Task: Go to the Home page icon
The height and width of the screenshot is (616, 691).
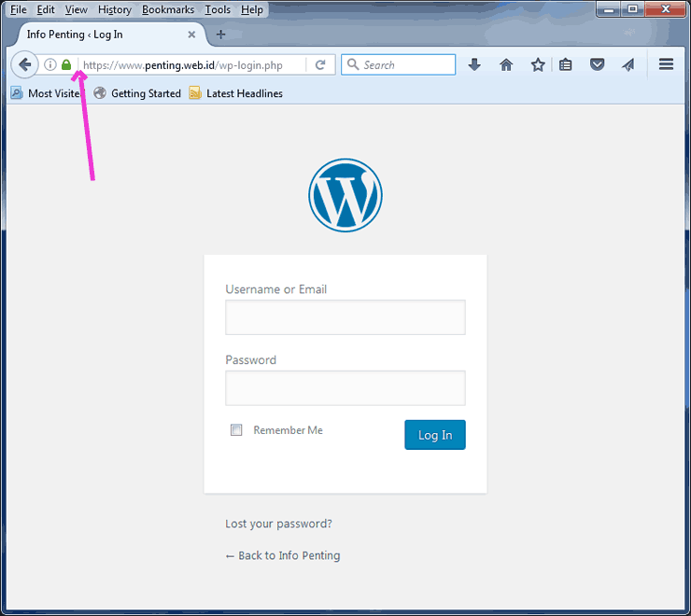Action: [x=506, y=64]
